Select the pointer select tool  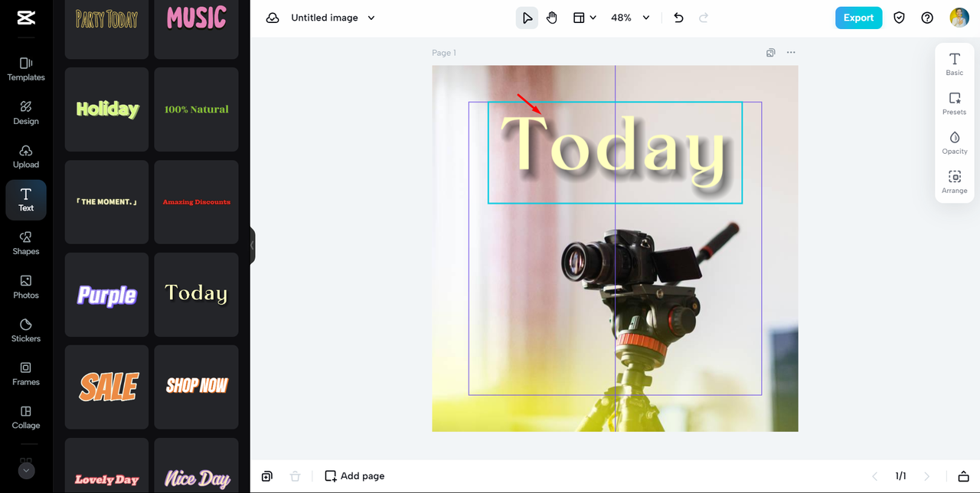coord(527,18)
